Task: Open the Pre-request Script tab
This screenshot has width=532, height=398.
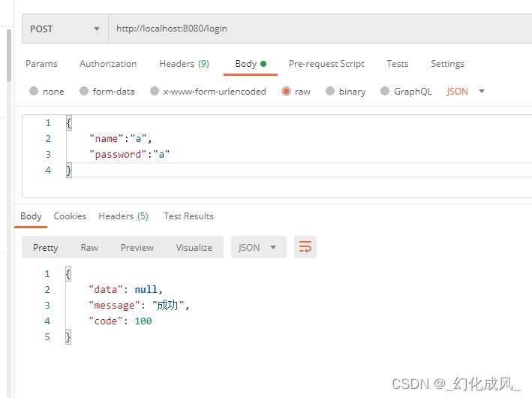Action: click(326, 64)
